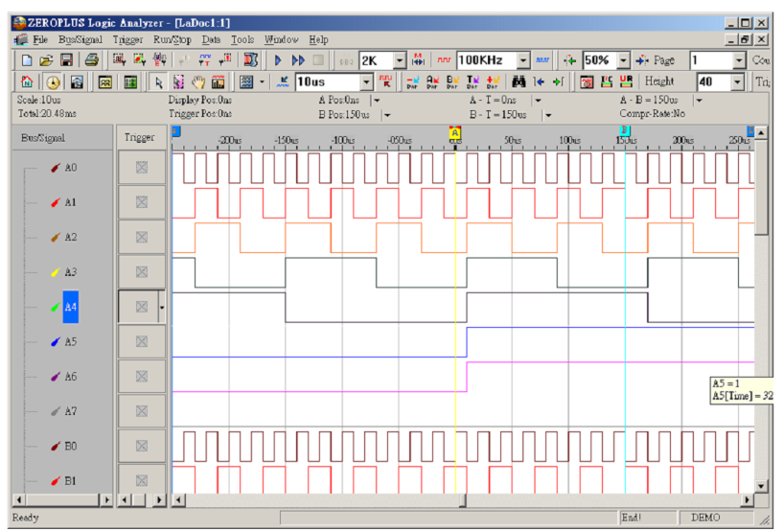Click the red sampling waveform icon
Screen dimensions: 784x532
444,60
